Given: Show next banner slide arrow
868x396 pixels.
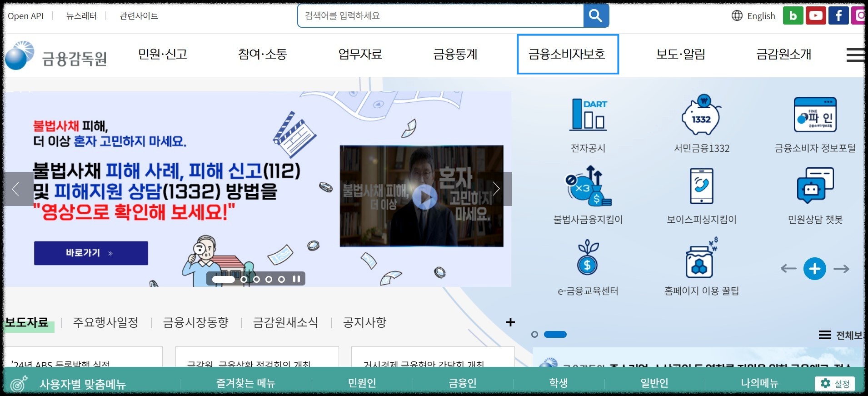Looking at the screenshot, I should coord(497,189).
